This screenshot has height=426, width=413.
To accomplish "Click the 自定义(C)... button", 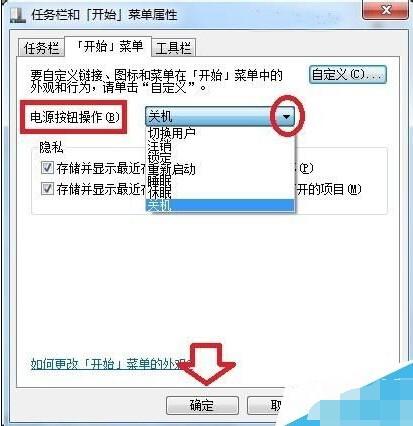I will 348,74.
